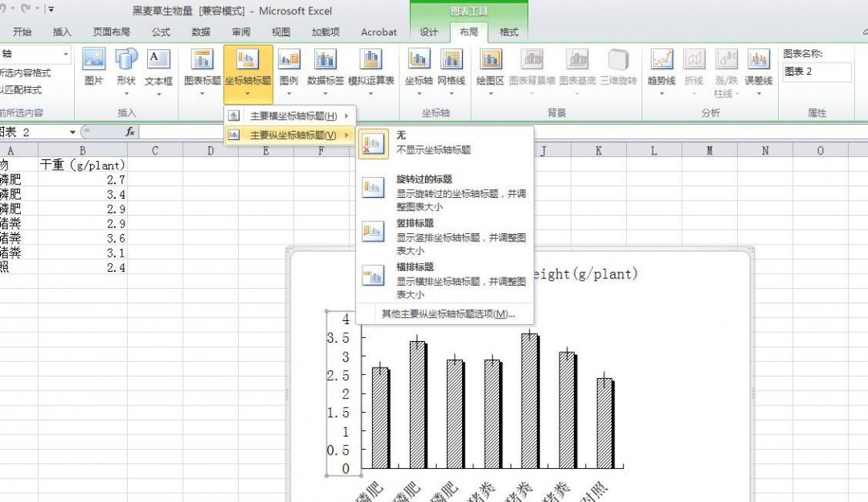Expand the Name Box dropdown arrow
The width and height of the screenshot is (868, 502).
coord(72,132)
